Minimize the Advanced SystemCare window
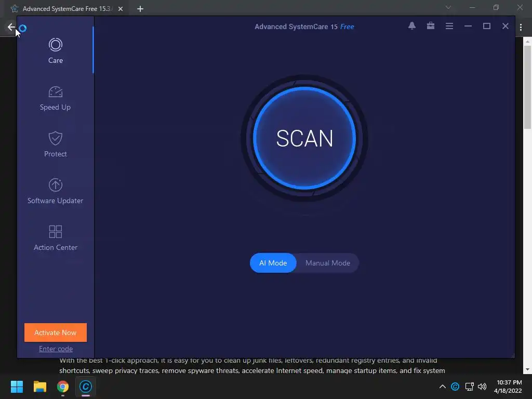 [x=468, y=26]
